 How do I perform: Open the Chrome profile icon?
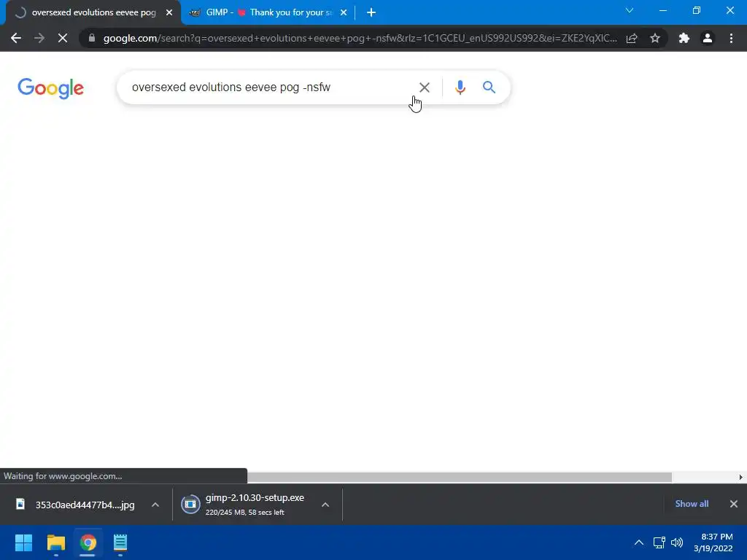(708, 38)
